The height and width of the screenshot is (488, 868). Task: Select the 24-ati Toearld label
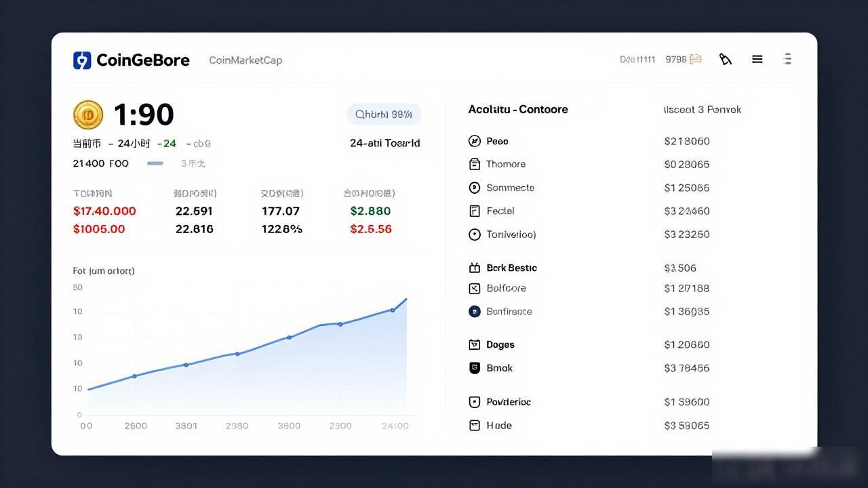pos(385,143)
